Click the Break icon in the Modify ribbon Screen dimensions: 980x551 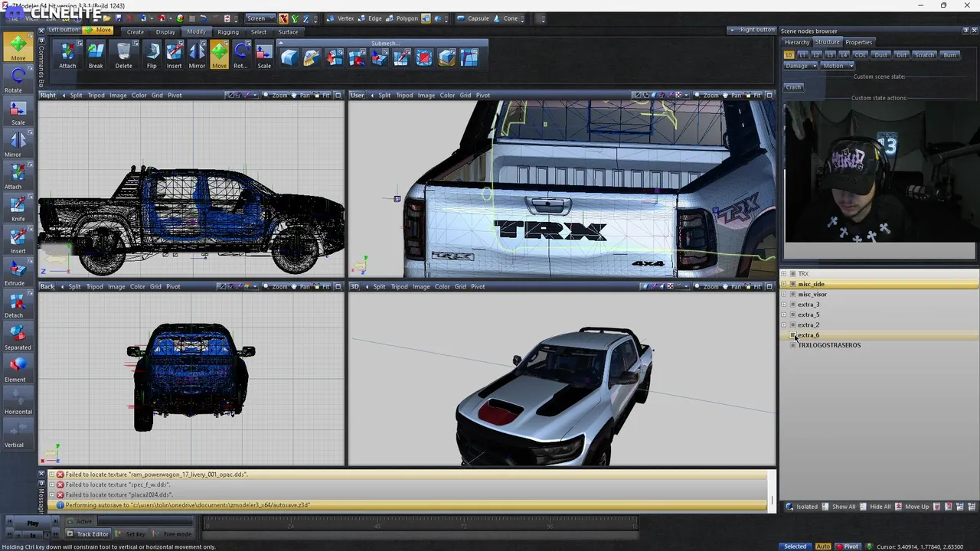96,55
